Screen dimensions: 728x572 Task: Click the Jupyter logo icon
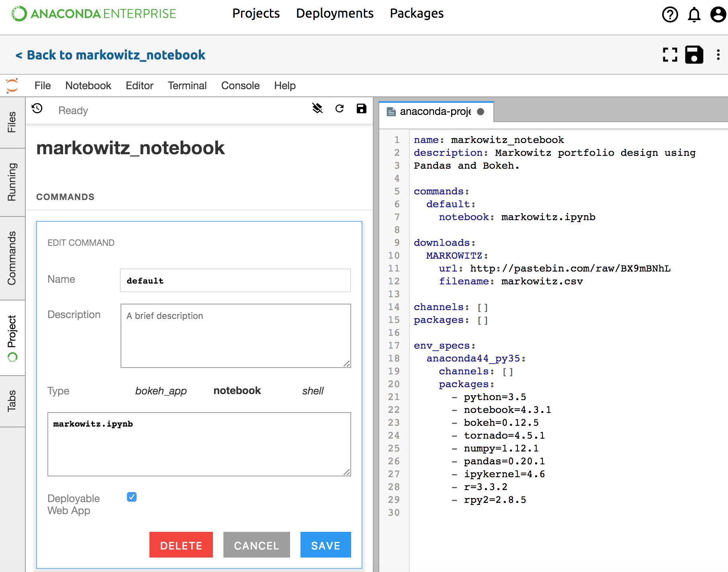coord(12,86)
